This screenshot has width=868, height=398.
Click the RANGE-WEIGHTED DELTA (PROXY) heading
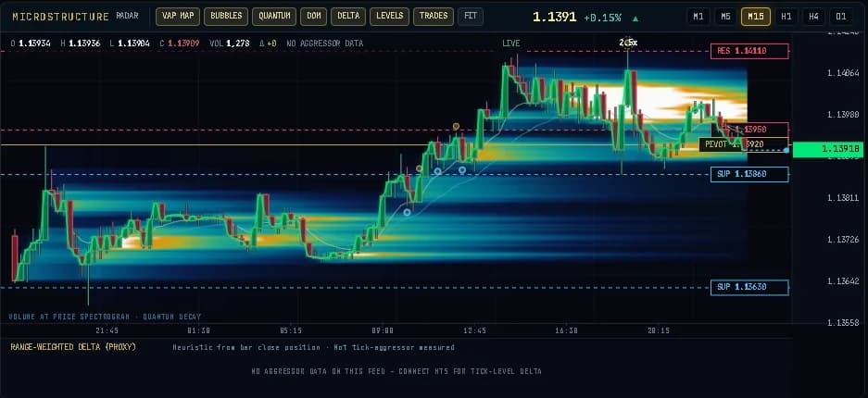tap(73, 346)
